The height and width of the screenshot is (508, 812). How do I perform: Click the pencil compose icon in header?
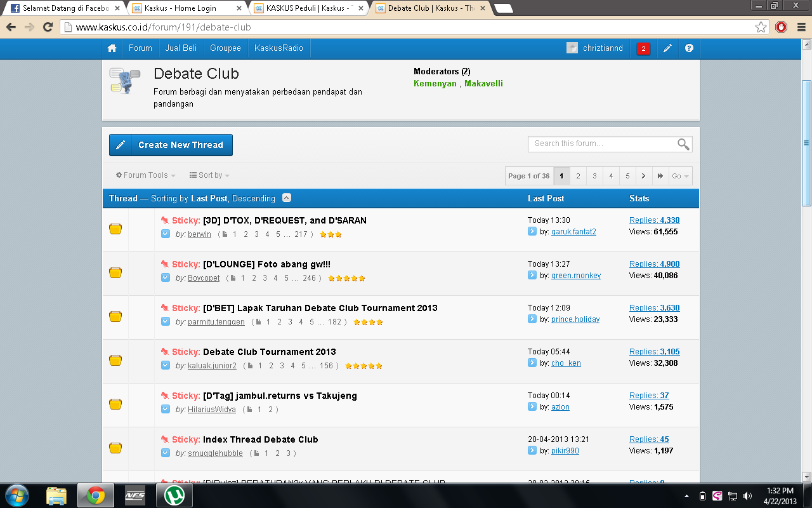click(x=667, y=48)
